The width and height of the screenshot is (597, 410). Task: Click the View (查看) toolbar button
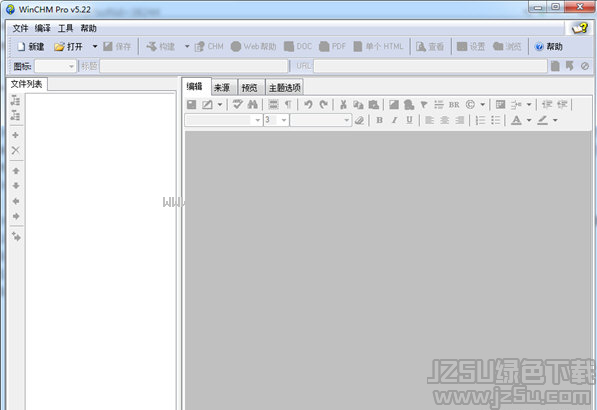430,46
